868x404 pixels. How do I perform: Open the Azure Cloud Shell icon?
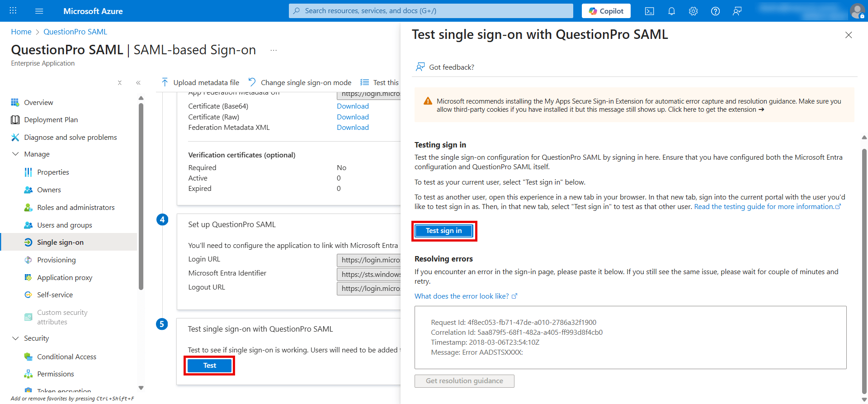[649, 11]
